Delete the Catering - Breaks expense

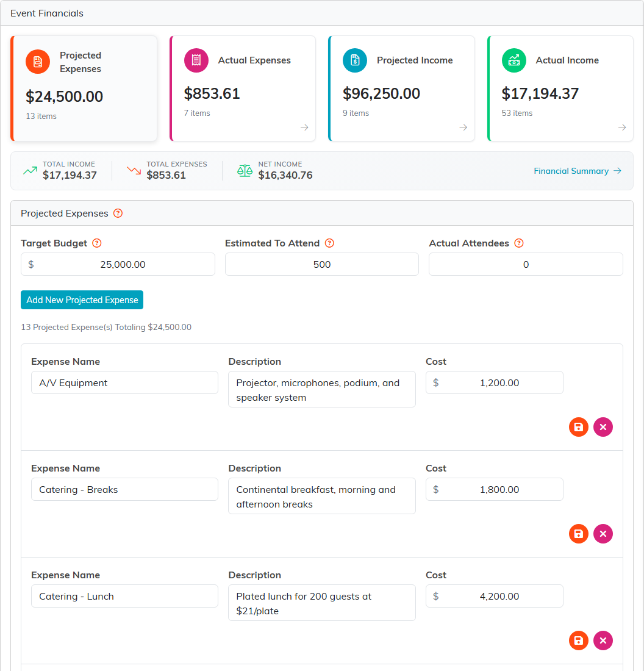(x=603, y=534)
